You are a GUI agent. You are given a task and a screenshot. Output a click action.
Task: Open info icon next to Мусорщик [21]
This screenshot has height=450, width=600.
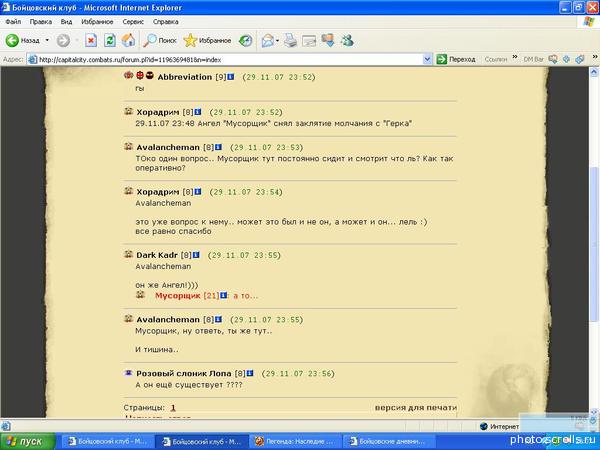point(224,295)
